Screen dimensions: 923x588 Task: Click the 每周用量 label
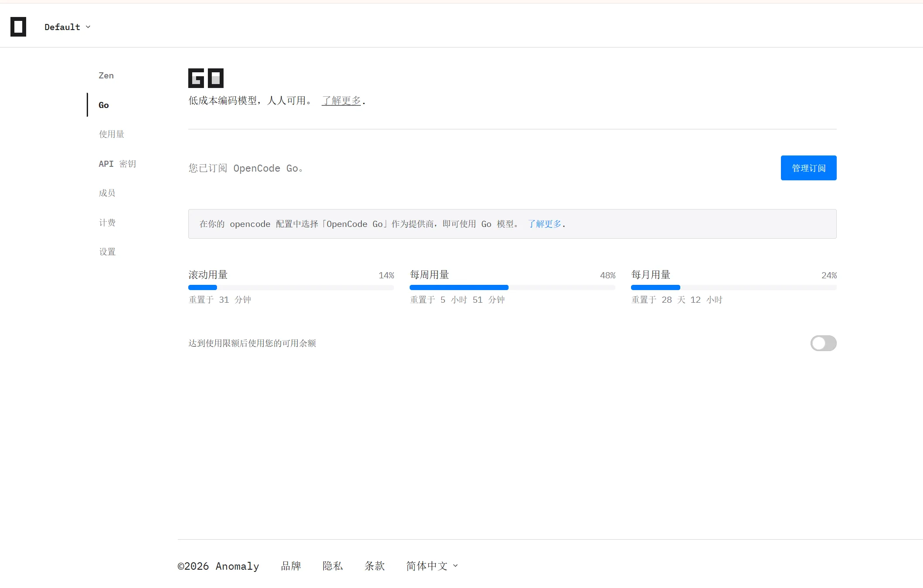pos(429,275)
